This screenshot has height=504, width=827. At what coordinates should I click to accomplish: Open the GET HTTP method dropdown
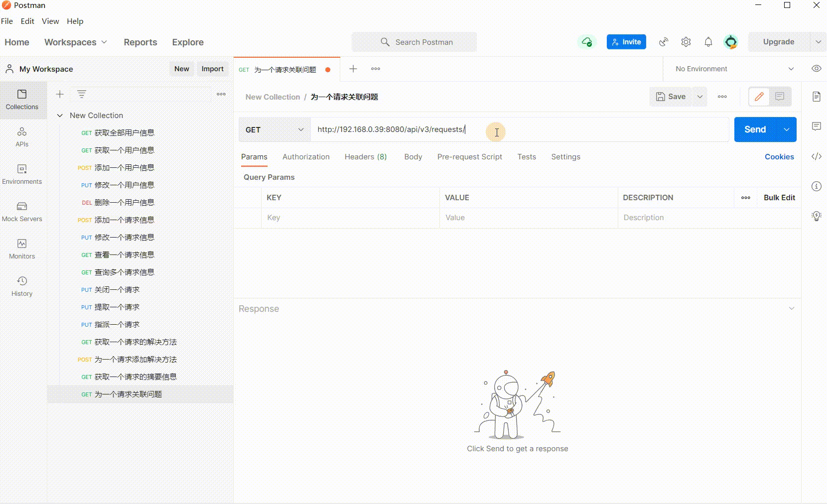point(275,129)
